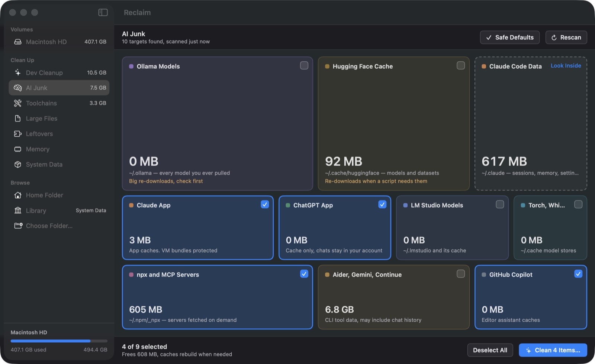Click "494.4 GB" capacity value

click(95, 350)
